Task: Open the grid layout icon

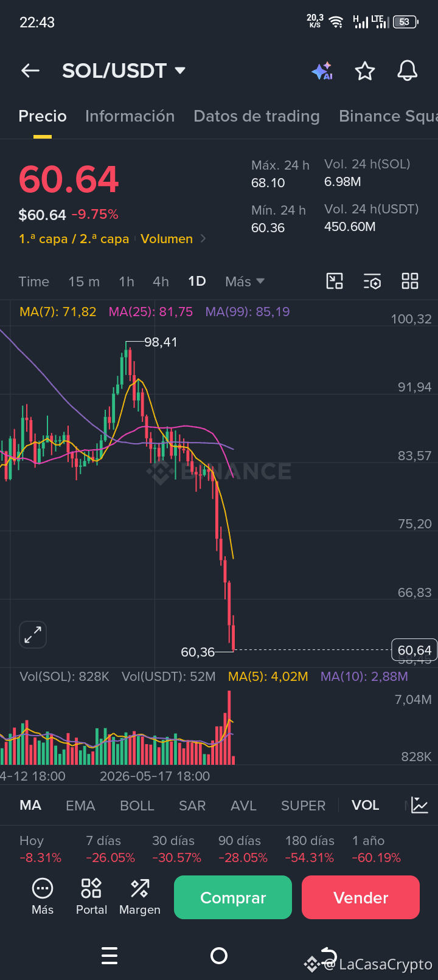Action: click(x=410, y=281)
